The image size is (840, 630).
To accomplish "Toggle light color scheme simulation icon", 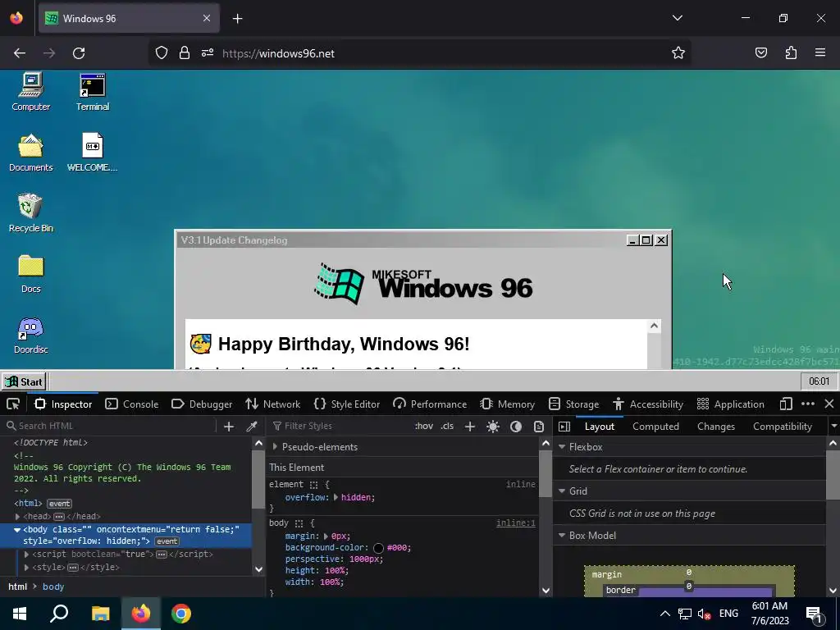I will point(493,426).
